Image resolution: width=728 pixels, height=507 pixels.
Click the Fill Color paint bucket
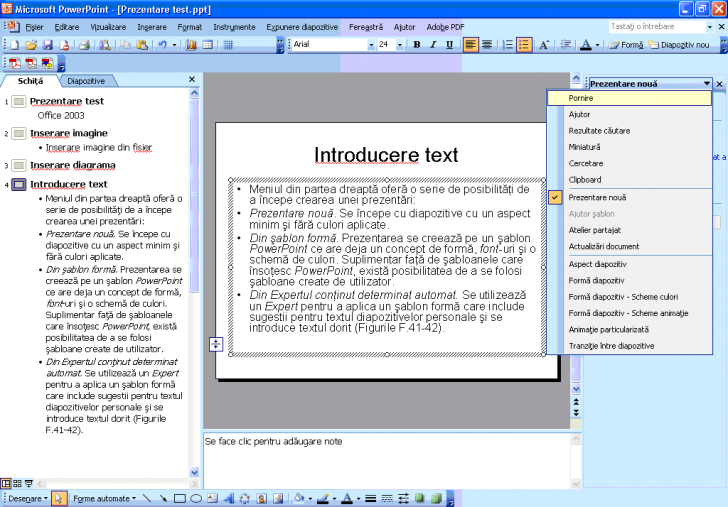(299, 498)
